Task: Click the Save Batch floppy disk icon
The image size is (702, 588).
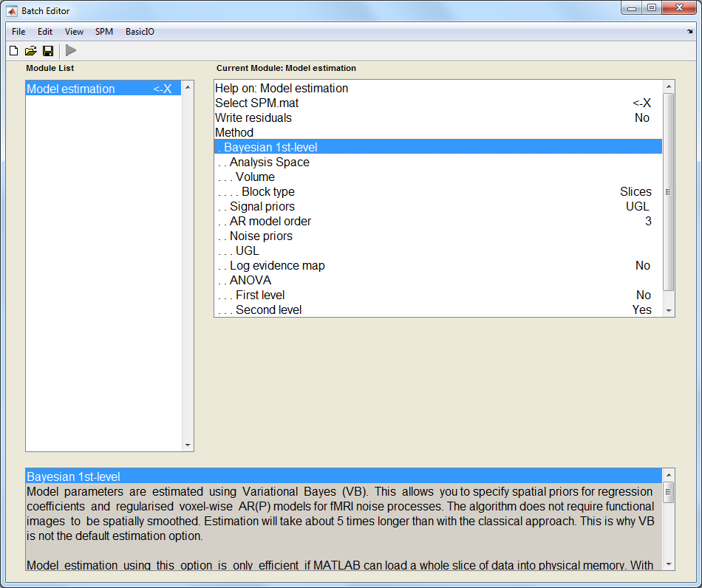Action: pyautogui.click(x=47, y=51)
